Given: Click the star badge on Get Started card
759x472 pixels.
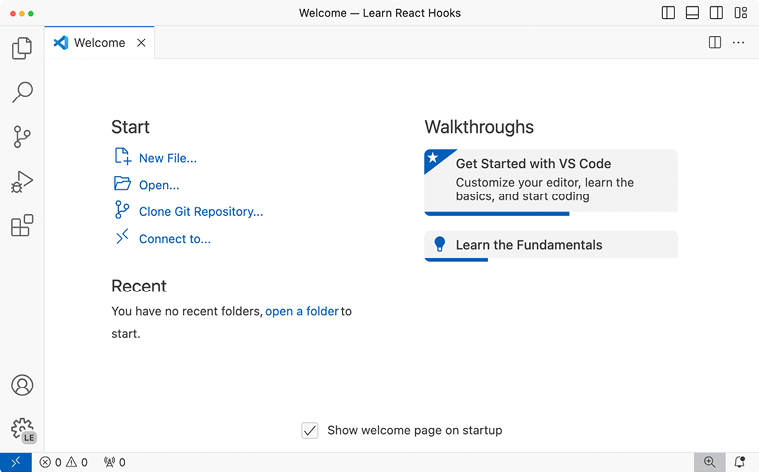Looking at the screenshot, I should [x=434, y=158].
